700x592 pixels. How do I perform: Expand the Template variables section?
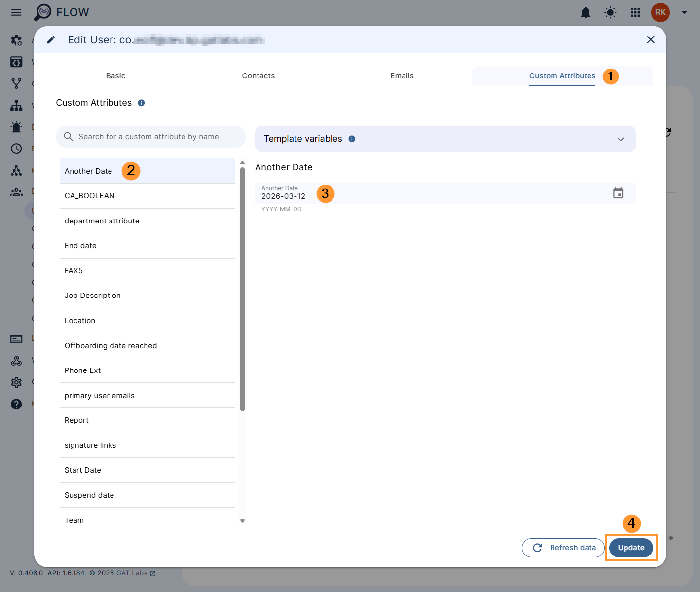point(620,139)
